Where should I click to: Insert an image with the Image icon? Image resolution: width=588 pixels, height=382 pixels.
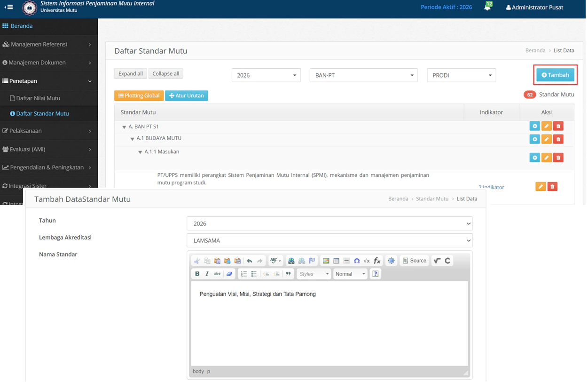[326, 261]
